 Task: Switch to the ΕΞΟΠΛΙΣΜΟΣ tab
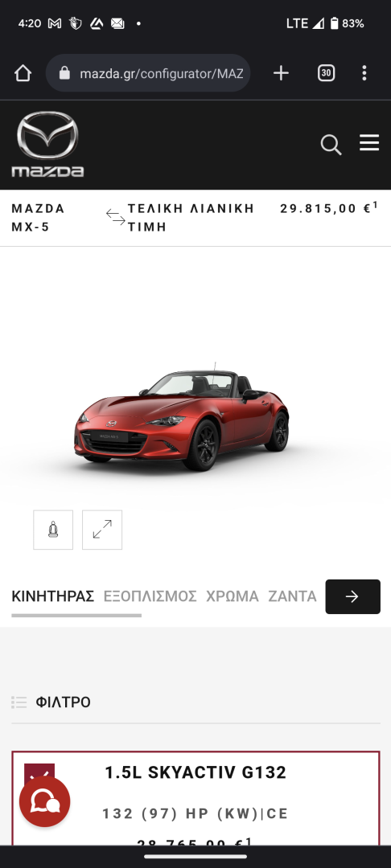point(150,596)
